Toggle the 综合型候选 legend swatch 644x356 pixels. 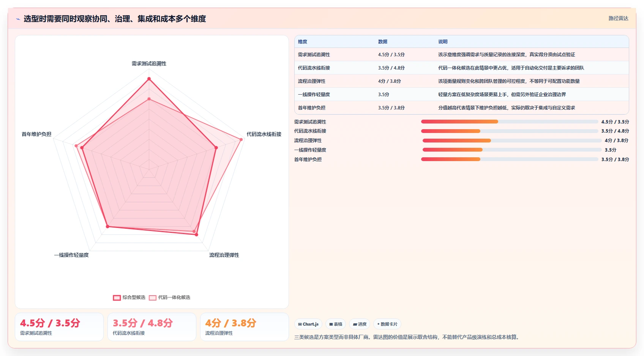[117, 298]
